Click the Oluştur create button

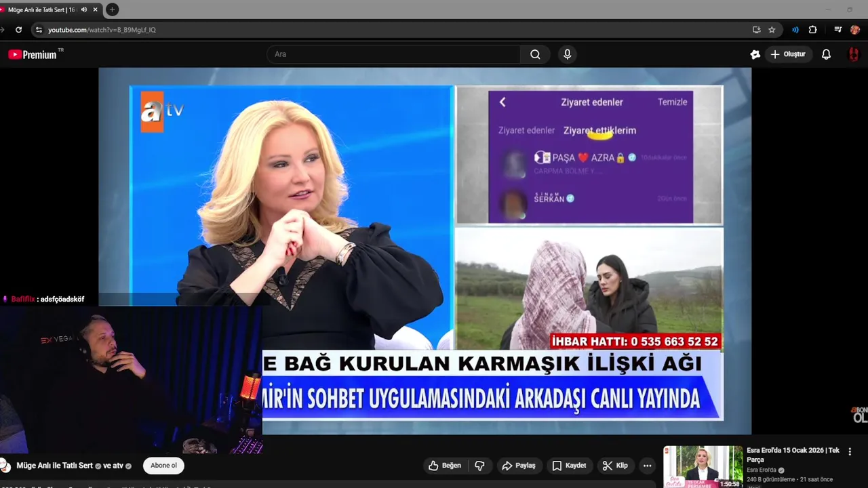click(789, 54)
